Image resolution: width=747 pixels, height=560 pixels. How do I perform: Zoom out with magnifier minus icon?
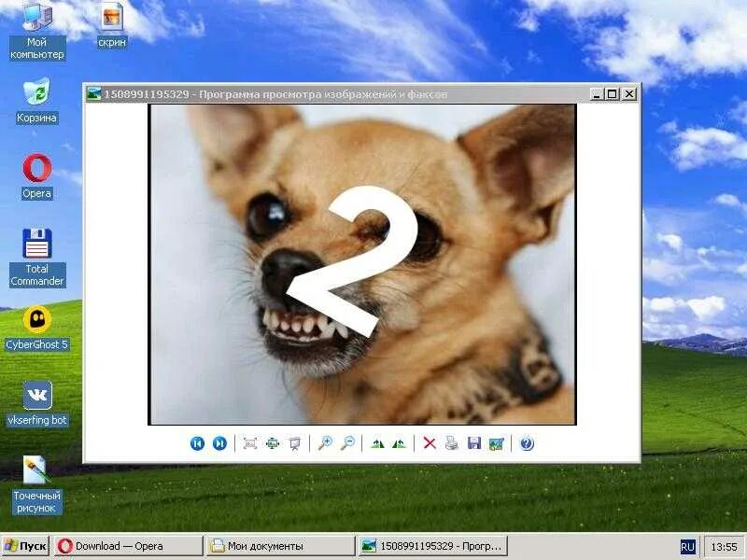[347, 443]
